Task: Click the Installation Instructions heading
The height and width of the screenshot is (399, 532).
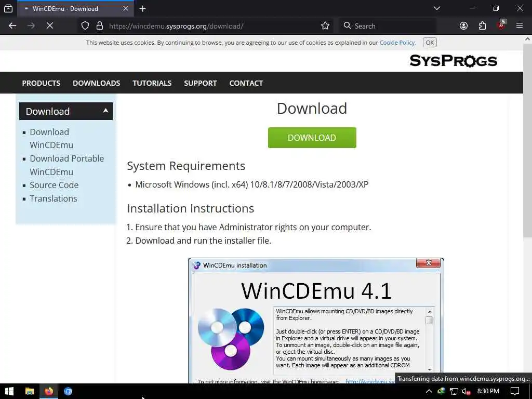Action: [x=190, y=208]
